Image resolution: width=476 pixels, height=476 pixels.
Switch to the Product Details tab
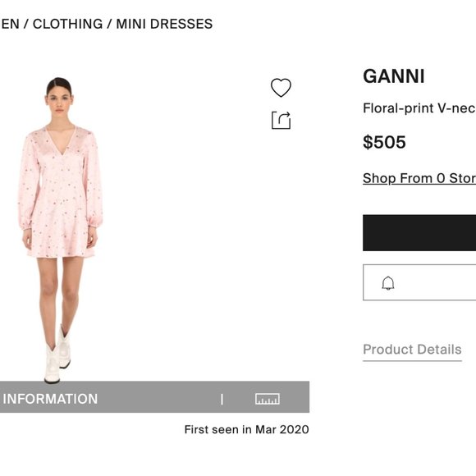[412, 350]
